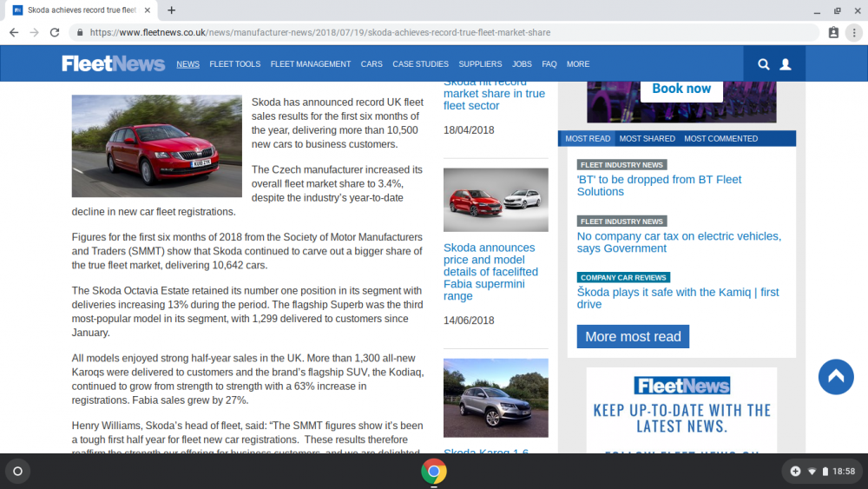Open Chrome three-dot menu
Screen dimensions: 868x489
click(854, 33)
